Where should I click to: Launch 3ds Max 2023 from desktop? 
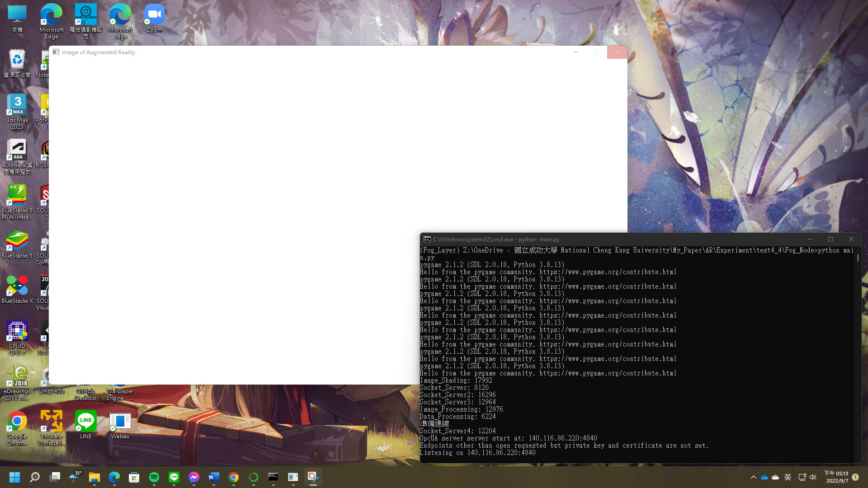pyautogui.click(x=17, y=112)
